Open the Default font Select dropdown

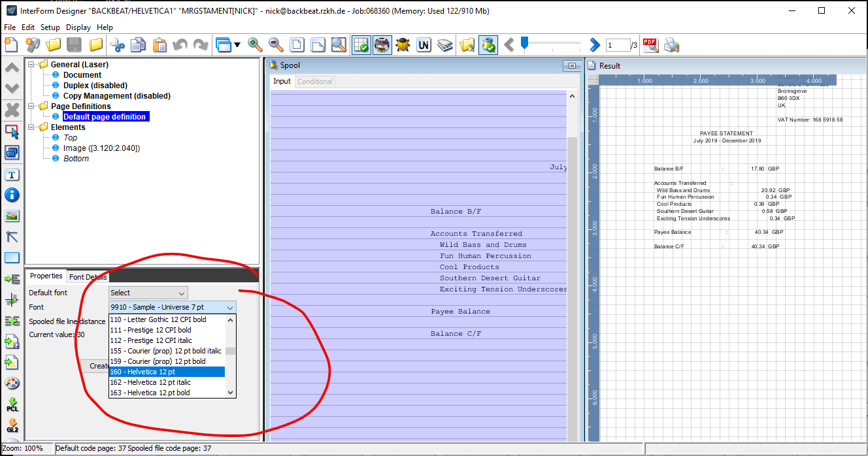(x=148, y=293)
